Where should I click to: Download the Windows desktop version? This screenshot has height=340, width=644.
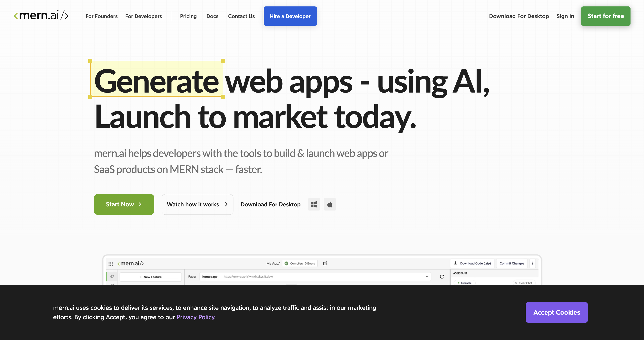(314, 204)
